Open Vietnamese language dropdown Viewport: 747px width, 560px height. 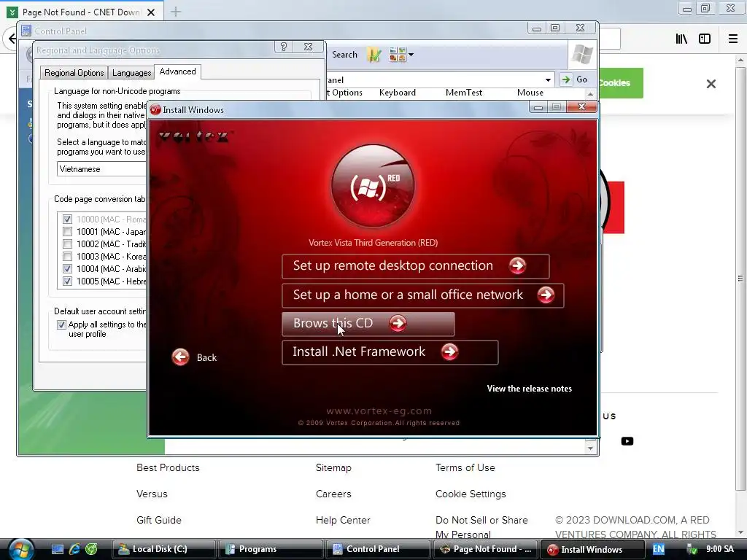click(101, 169)
